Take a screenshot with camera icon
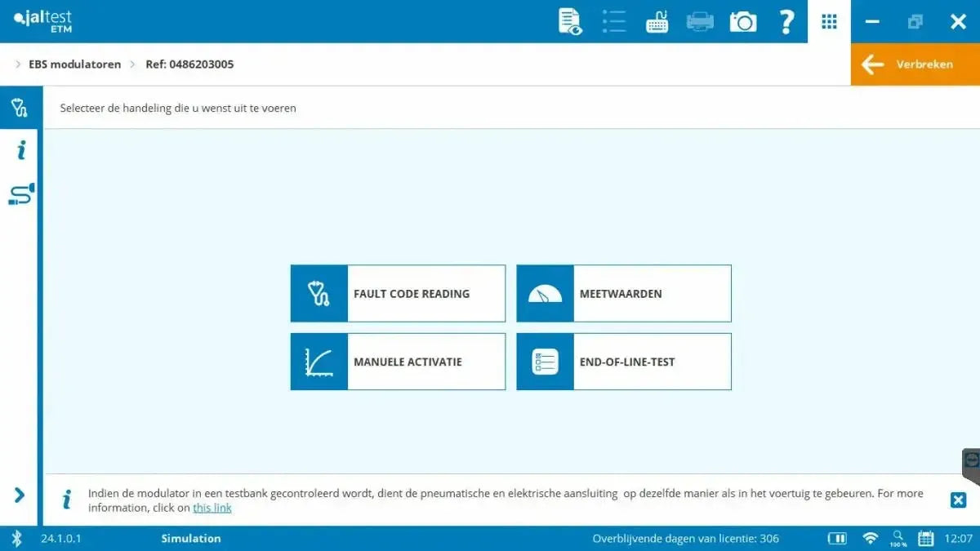This screenshot has width=980, height=551. coord(743,22)
